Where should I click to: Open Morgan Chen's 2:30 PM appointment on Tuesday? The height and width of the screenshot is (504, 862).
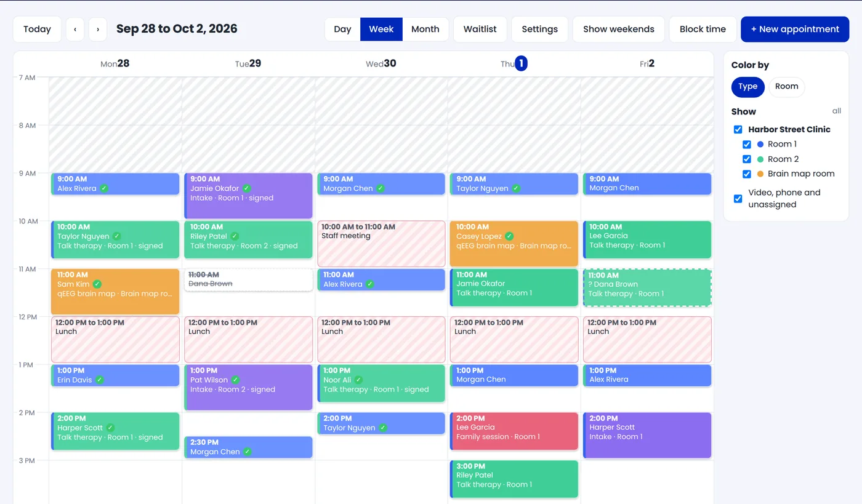(248, 447)
